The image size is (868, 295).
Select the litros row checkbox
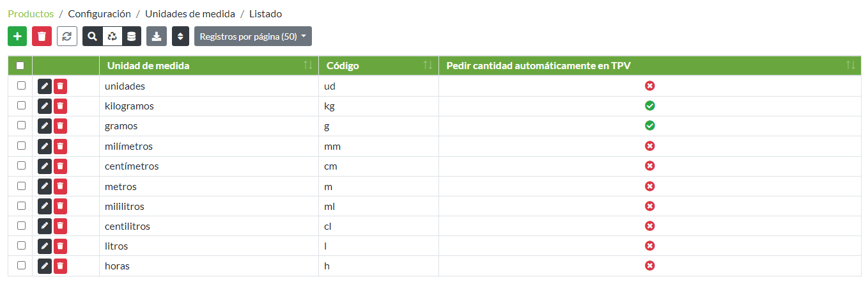[x=21, y=245]
